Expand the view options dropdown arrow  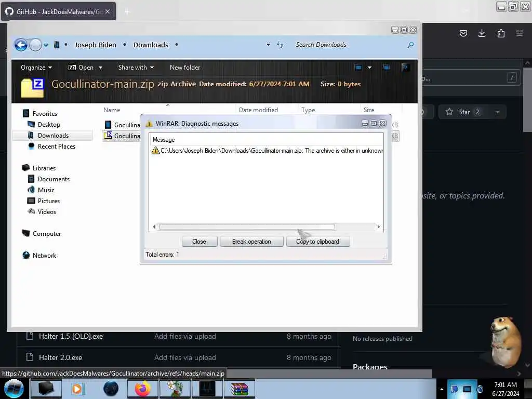click(369, 68)
